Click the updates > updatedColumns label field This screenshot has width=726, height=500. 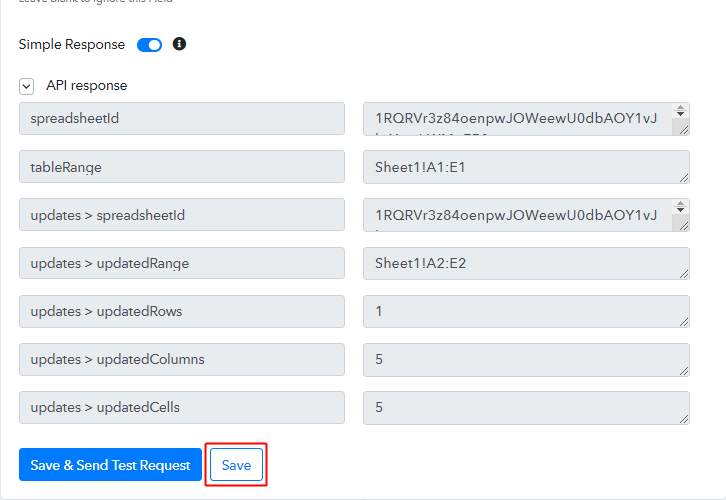(x=182, y=359)
